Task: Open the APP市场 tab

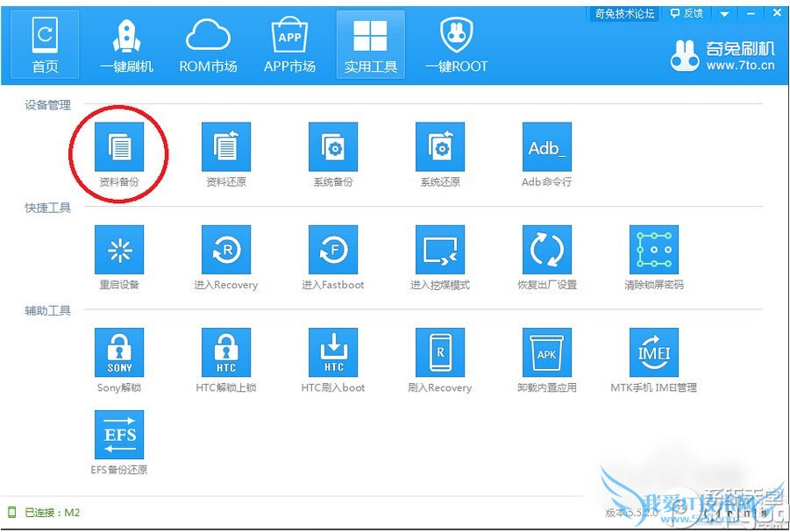Action: pos(289,45)
